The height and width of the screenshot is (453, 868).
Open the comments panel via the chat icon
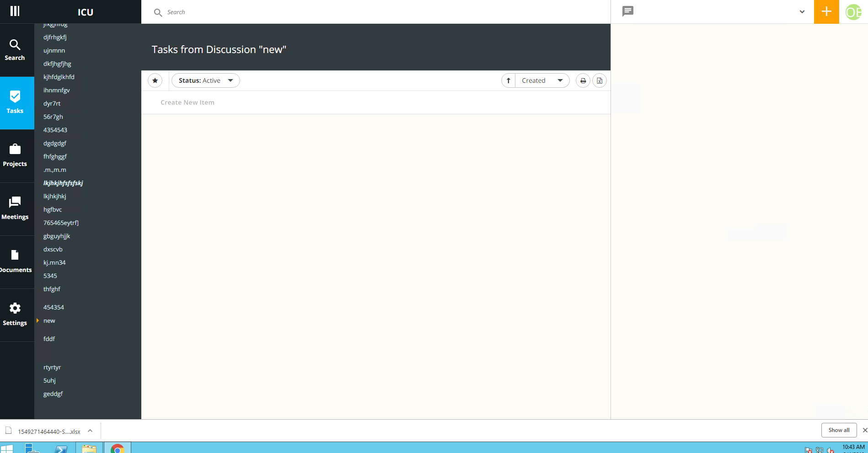(x=627, y=11)
